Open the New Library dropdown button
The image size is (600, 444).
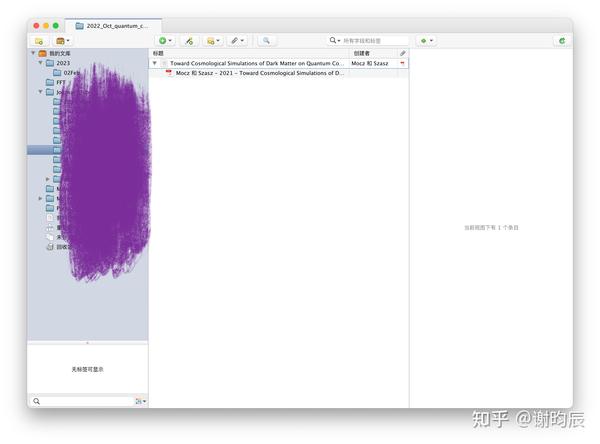click(x=63, y=41)
